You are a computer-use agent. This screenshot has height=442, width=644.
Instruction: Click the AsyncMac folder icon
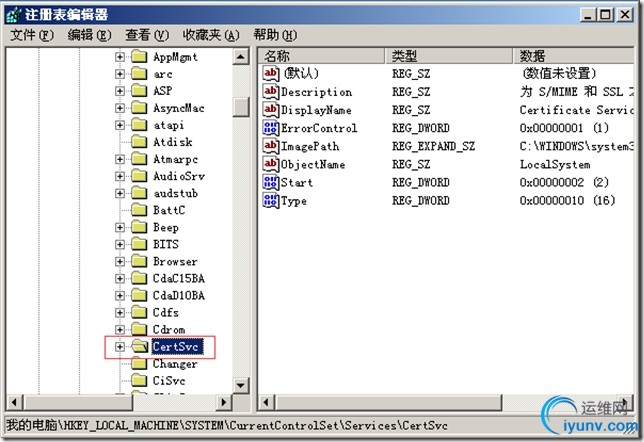point(139,108)
